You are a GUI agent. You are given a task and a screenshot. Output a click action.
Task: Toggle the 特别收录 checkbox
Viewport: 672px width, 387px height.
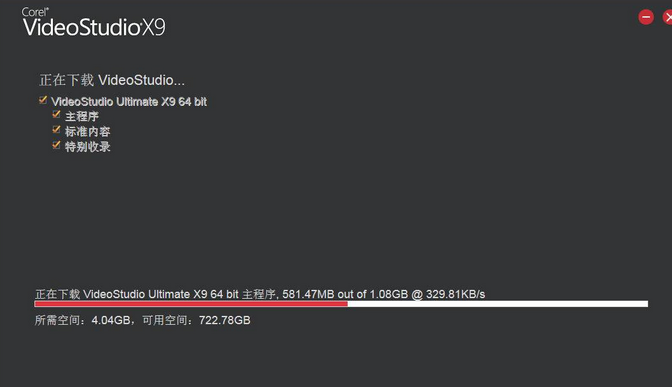point(56,145)
